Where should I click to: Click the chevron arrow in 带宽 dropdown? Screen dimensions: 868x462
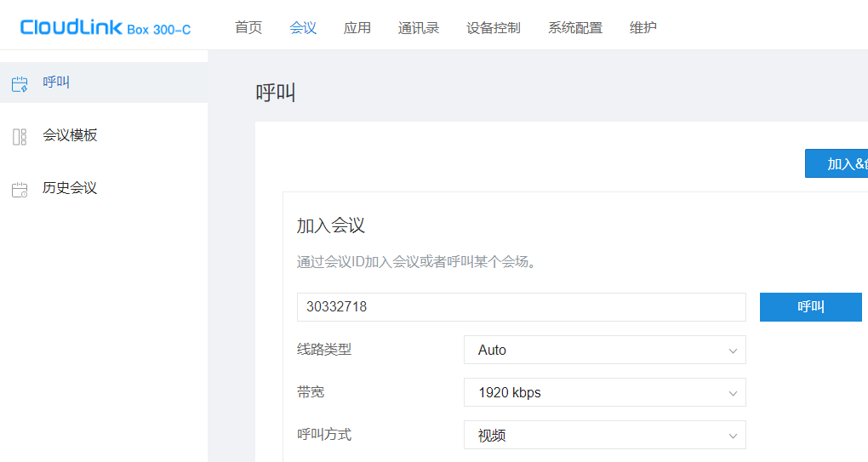point(733,393)
